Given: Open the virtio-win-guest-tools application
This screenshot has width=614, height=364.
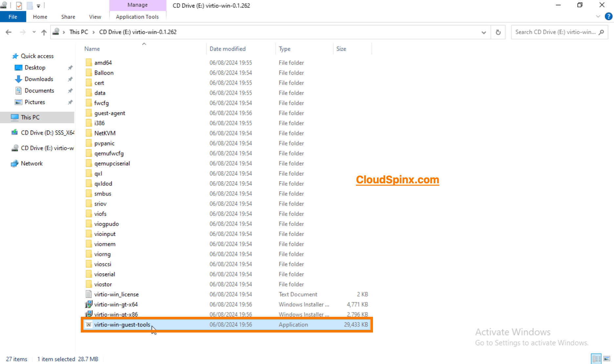Looking at the screenshot, I should tap(122, 324).
